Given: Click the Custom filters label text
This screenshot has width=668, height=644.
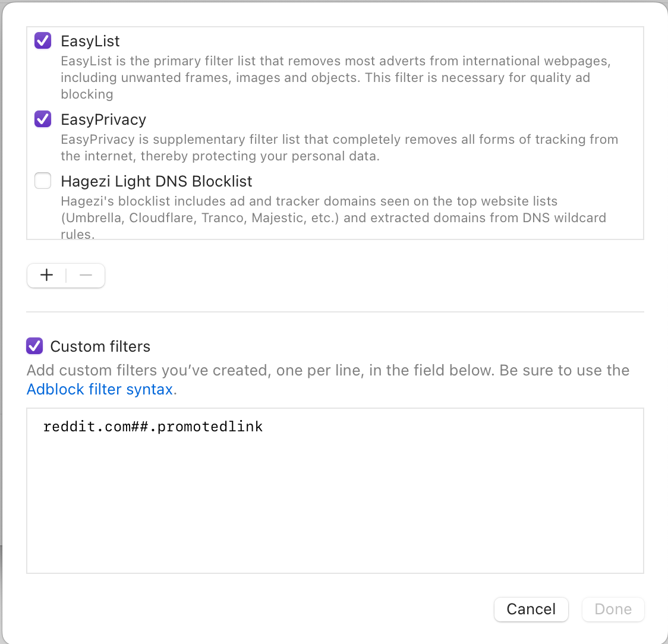Looking at the screenshot, I should pyautogui.click(x=100, y=346).
